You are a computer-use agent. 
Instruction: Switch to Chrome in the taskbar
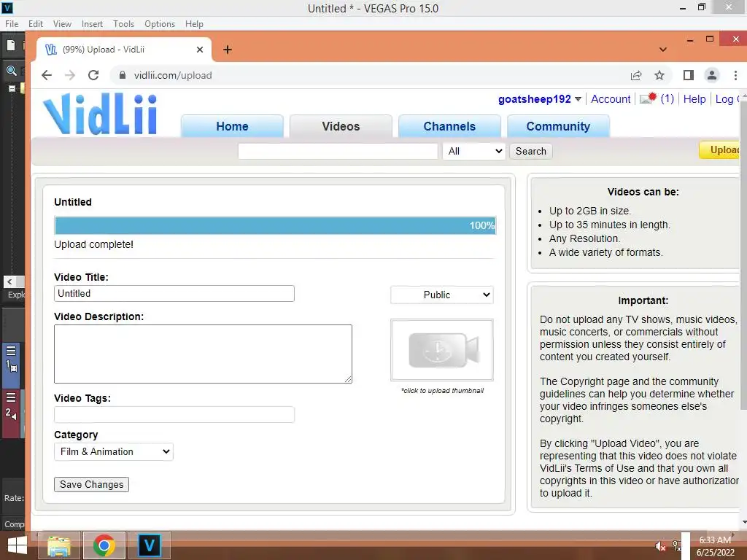104,545
